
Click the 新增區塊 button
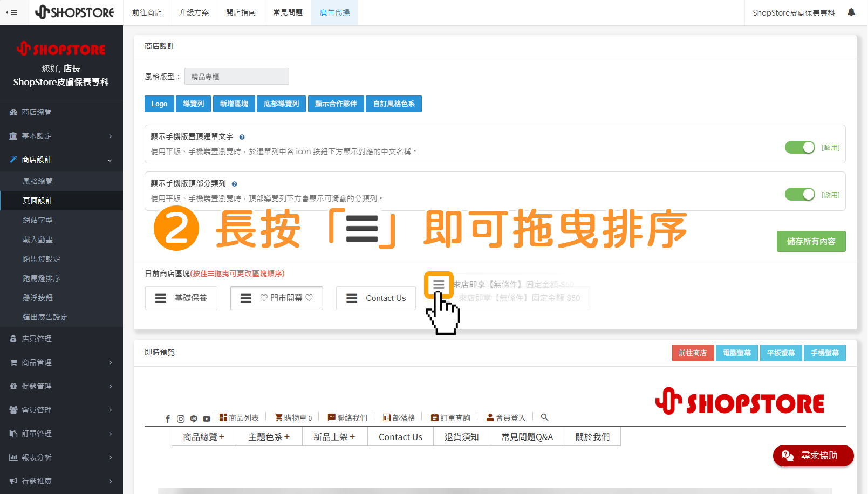click(x=234, y=104)
